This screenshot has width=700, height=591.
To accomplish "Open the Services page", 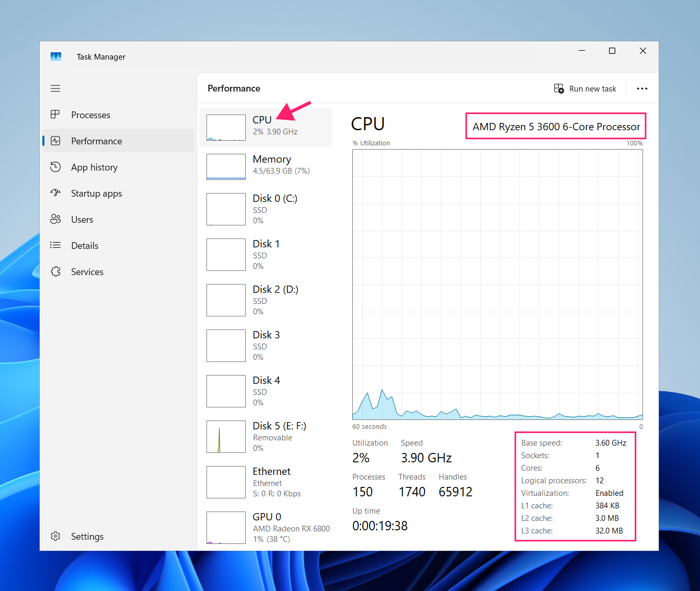I will click(87, 271).
